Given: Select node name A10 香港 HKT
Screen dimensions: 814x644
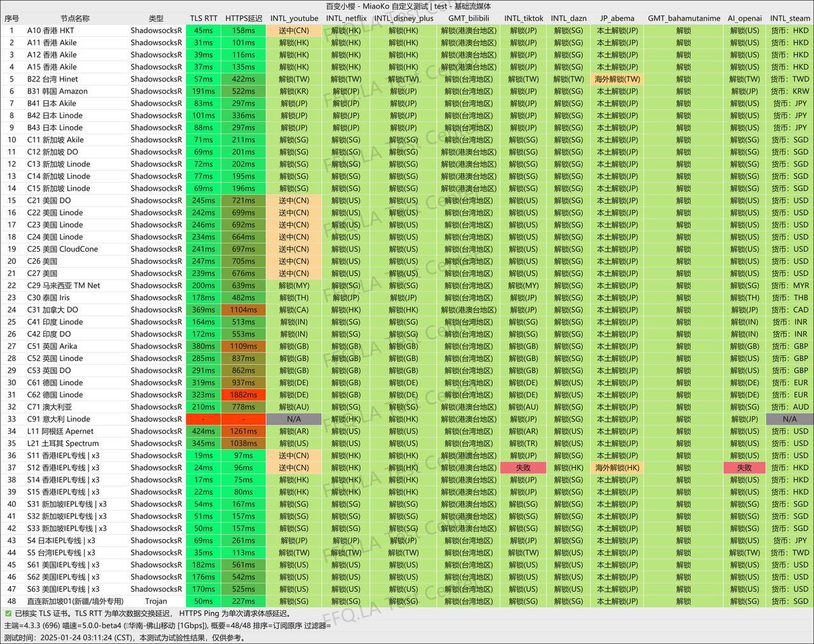Looking at the screenshot, I should [50, 31].
